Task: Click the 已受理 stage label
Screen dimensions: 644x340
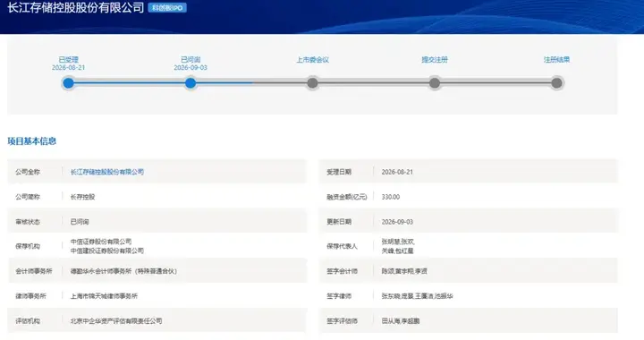Action: coord(68,60)
